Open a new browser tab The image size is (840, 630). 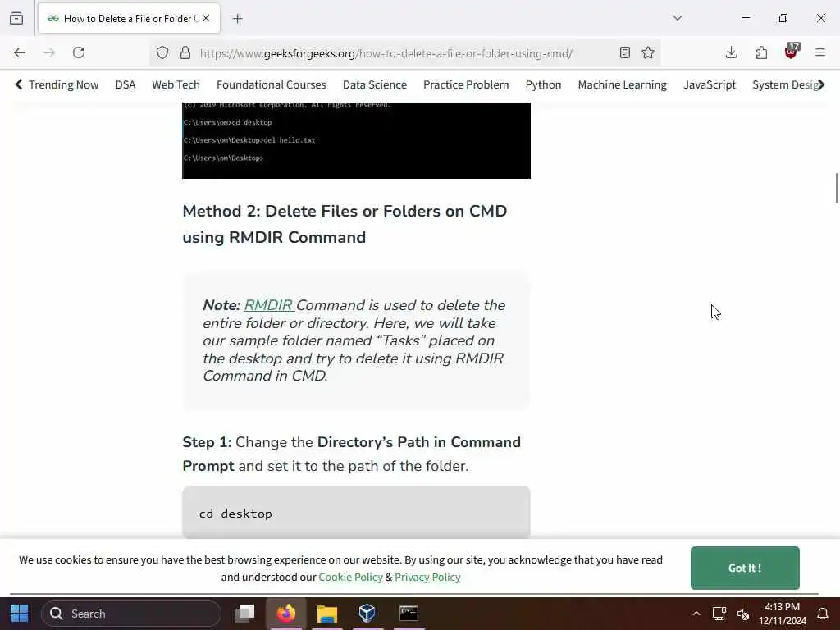pyautogui.click(x=238, y=19)
